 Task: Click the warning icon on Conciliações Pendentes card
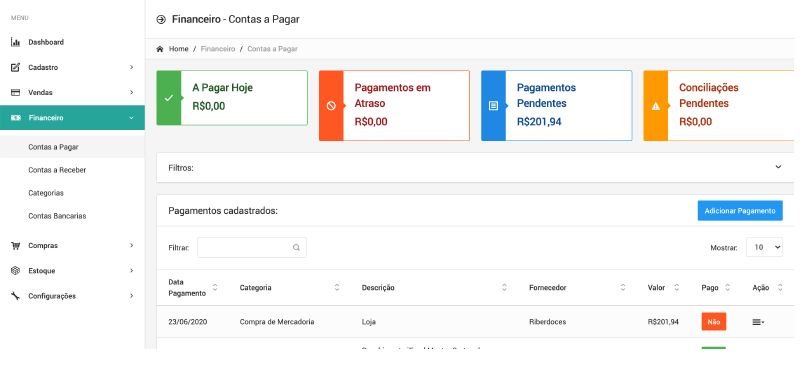655,106
